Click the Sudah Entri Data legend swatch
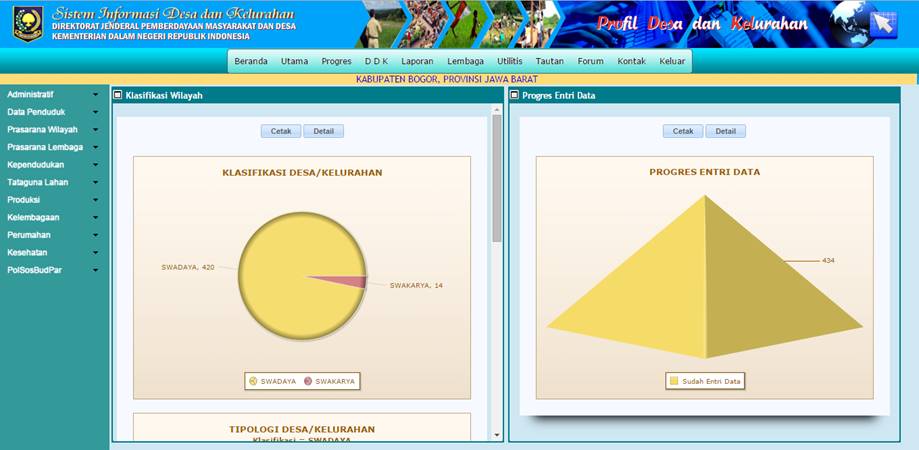 click(x=674, y=381)
